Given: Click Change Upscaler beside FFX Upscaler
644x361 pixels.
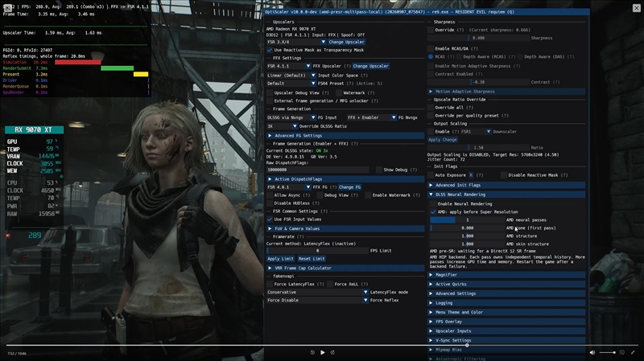Looking at the screenshot, I should (x=370, y=66).
